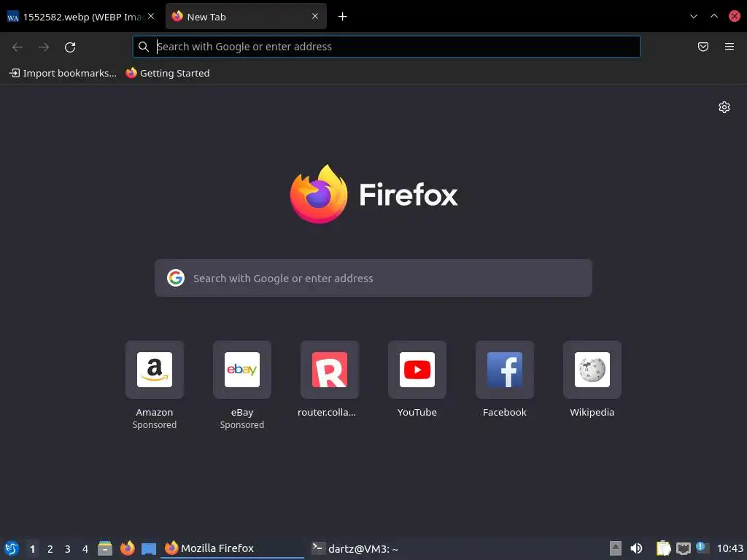
Task: Select Mozilla Firefox taskbar window button
Action: [233, 548]
